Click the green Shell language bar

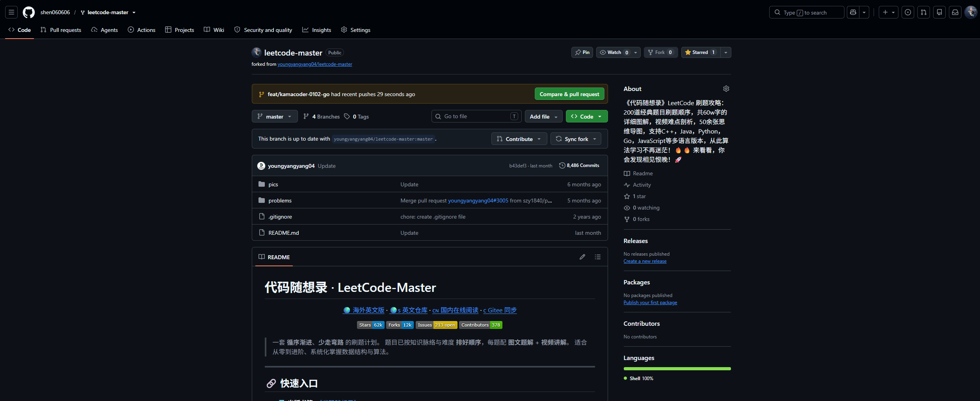677,369
